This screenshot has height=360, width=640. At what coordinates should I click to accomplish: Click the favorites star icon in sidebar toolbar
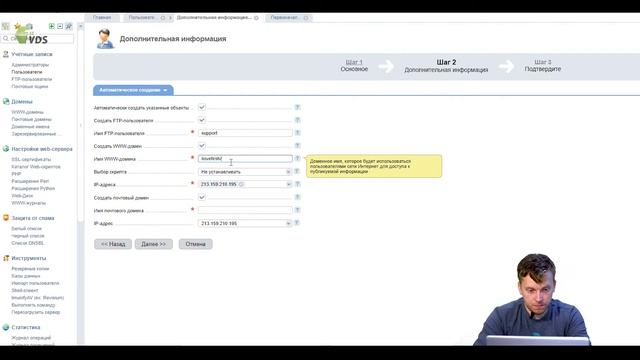point(17,26)
